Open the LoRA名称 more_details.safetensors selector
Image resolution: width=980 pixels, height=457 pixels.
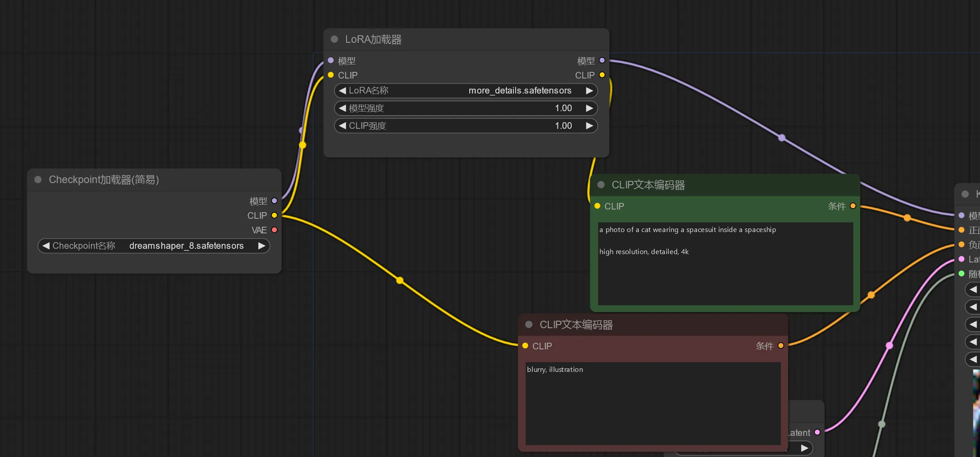tap(466, 90)
